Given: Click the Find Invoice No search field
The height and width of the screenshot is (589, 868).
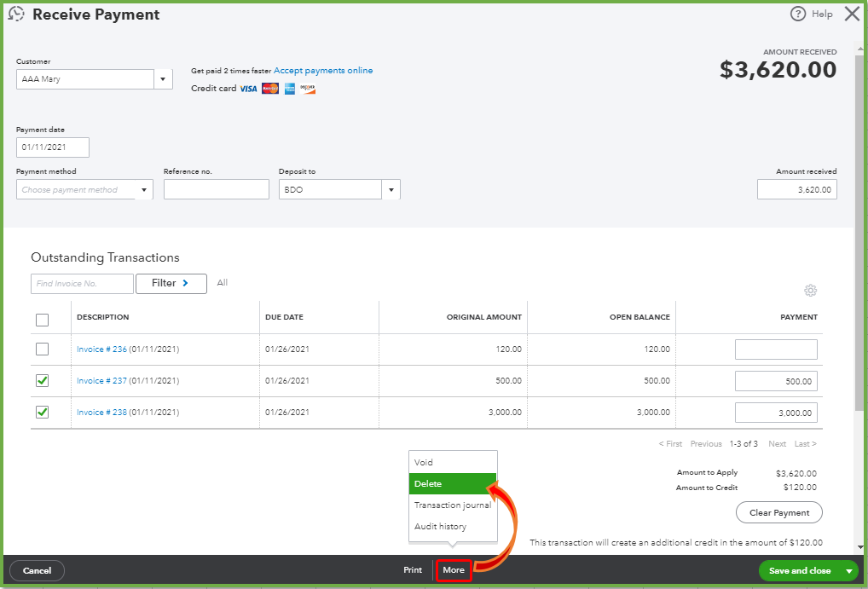Looking at the screenshot, I should pyautogui.click(x=82, y=283).
